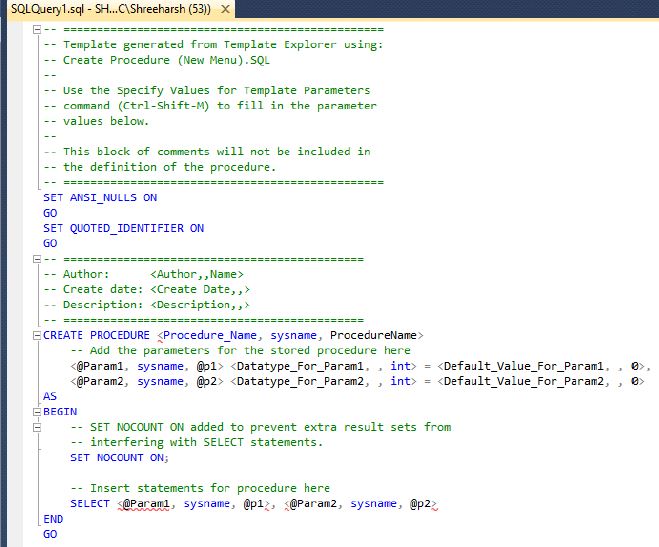Click 'Datatype_For_Param2' placeholder
The height and width of the screenshot is (547, 659).
300,381
